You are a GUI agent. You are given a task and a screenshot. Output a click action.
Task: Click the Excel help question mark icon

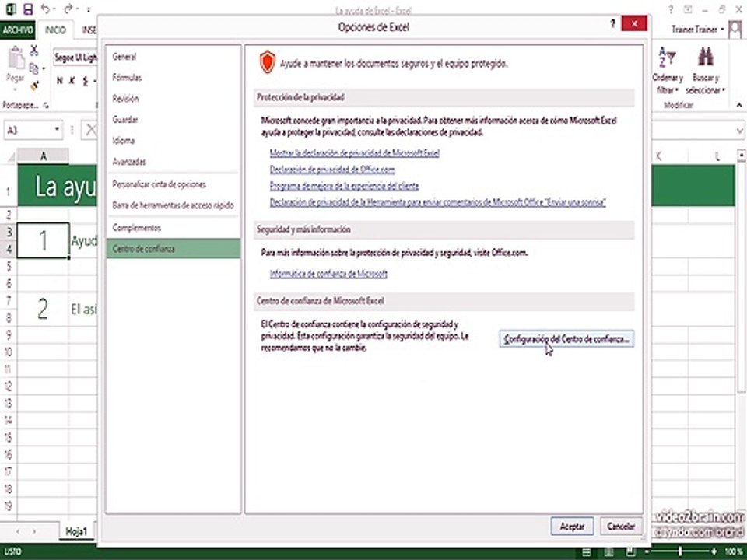(x=671, y=9)
